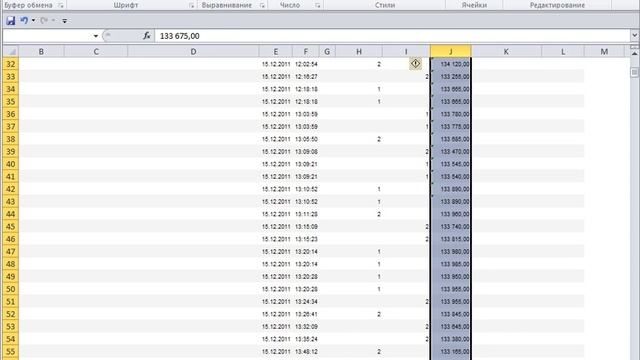This screenshot has width=640, height=360.
Task: Click the greyed Redo arrow
Action: (x=44, y=20)
